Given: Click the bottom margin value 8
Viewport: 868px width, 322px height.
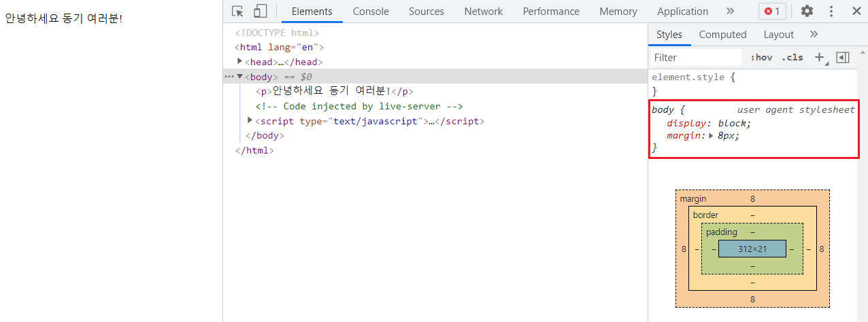Looking at the screenshot, I should click(752, 299).
